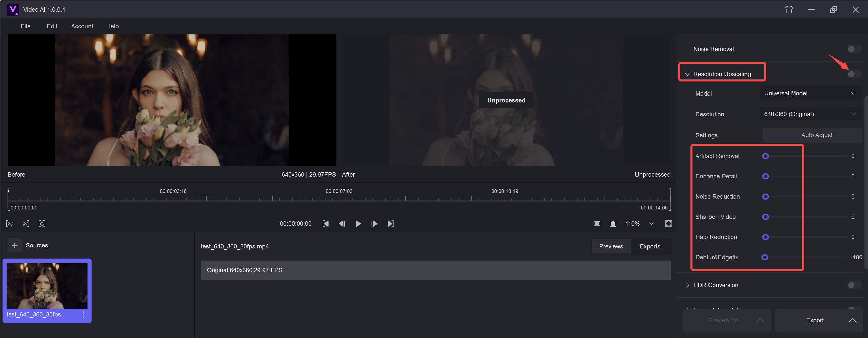This screenshot has height=338, width=868.
Task: Click the reset trim loop icon
Action: tap(42, 223)
